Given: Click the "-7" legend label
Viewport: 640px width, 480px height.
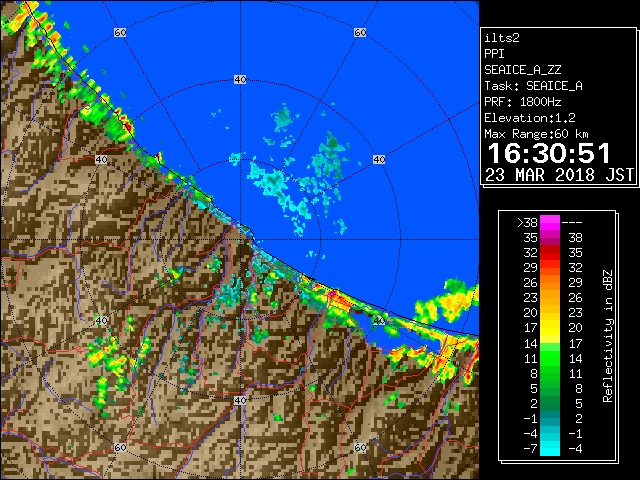Looking at the screenshot, I should 530,449.
